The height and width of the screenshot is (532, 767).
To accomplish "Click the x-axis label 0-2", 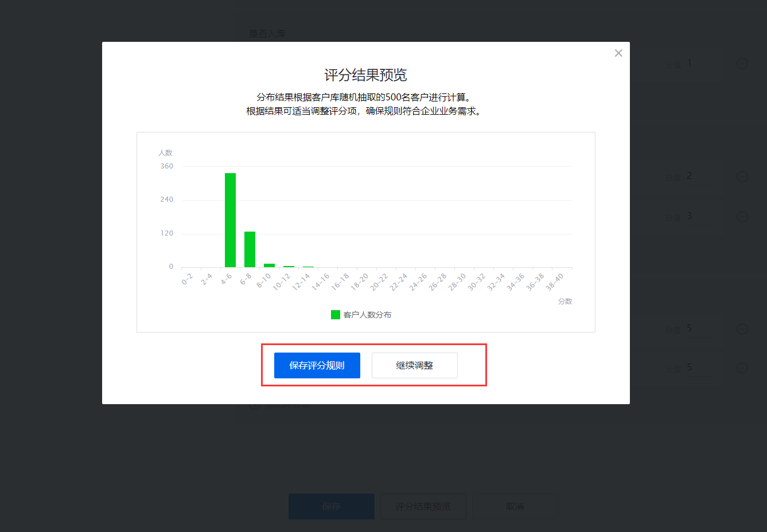I will [187, 279].
